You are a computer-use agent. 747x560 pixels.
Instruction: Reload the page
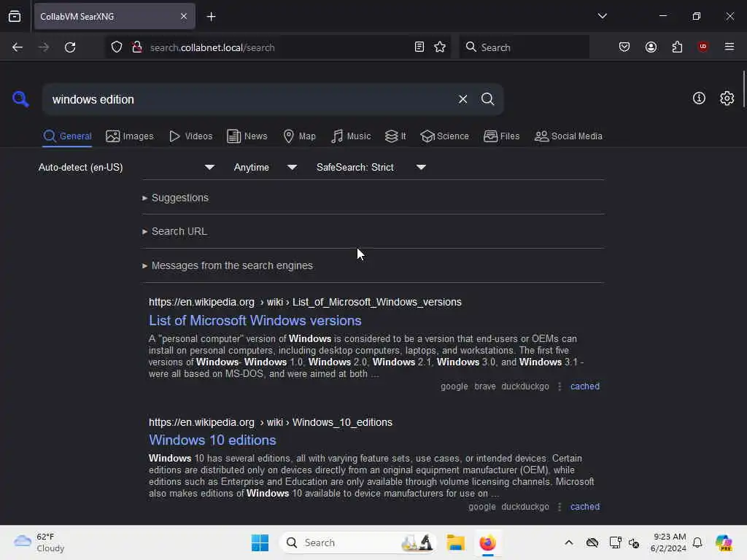[70, 47]
